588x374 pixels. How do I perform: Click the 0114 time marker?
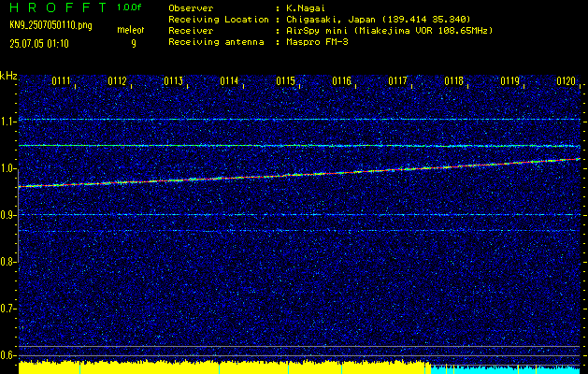pyautogui.click(x=229, y=81)
